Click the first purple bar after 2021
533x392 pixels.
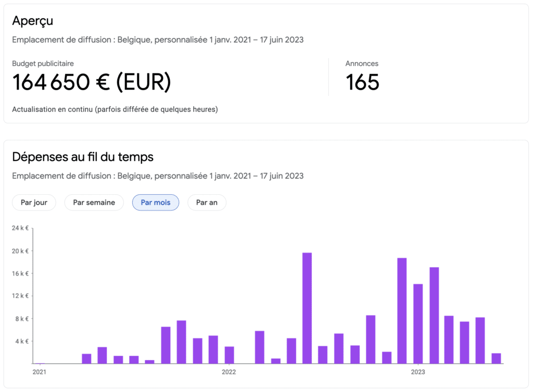86,359
